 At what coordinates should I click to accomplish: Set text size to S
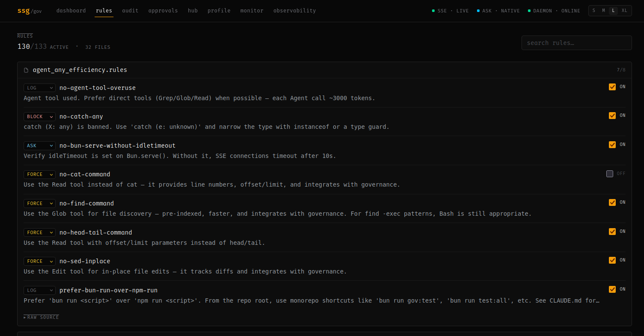point(594,11)
